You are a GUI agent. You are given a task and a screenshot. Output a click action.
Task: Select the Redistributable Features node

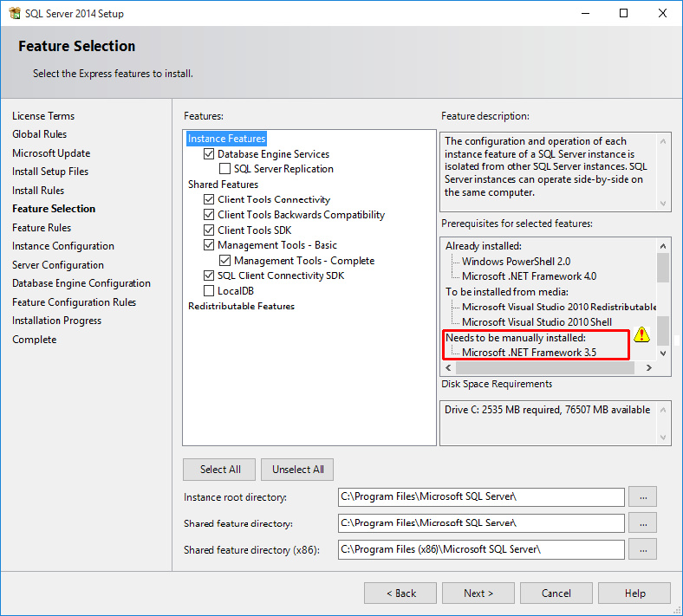241,306
